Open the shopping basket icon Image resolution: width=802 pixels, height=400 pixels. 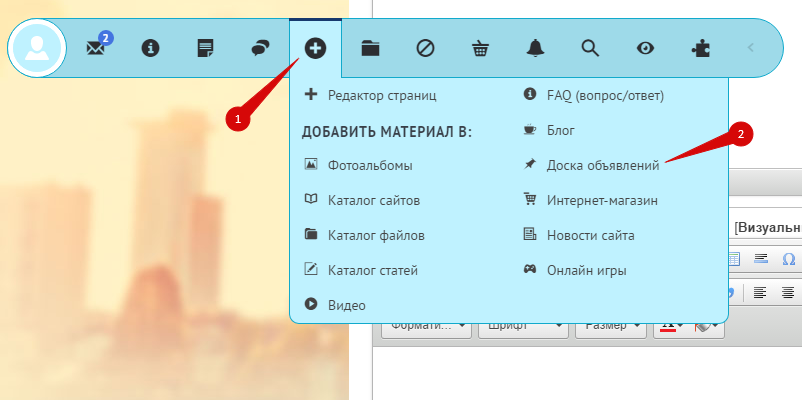click(x=480, y=48)
